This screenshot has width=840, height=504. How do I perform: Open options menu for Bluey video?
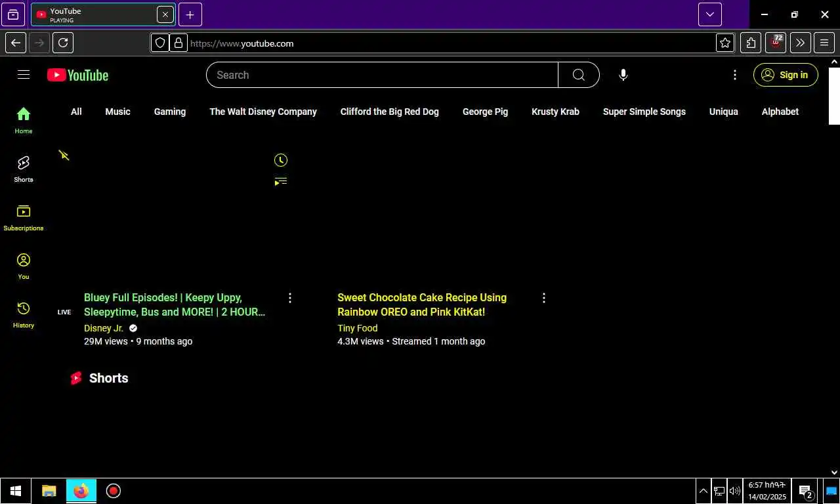(290, 298)
